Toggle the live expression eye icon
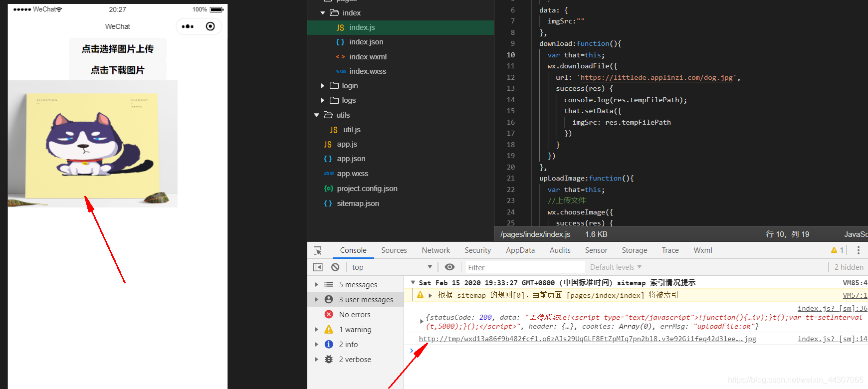Screen dimensions: 868x389 tap(449, 267)
